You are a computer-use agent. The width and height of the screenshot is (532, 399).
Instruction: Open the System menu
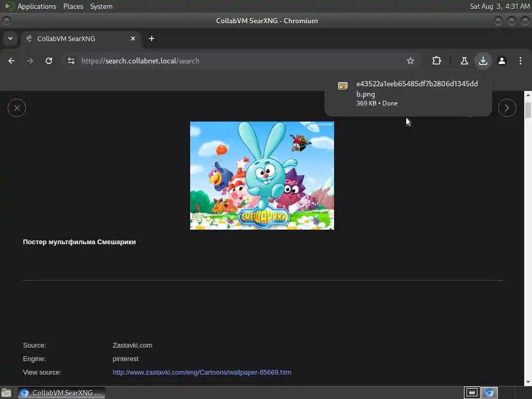pos(101,6)
